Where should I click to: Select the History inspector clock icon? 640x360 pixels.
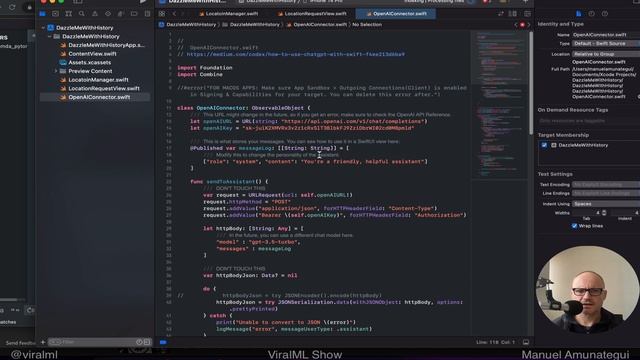tap(591, 14)
